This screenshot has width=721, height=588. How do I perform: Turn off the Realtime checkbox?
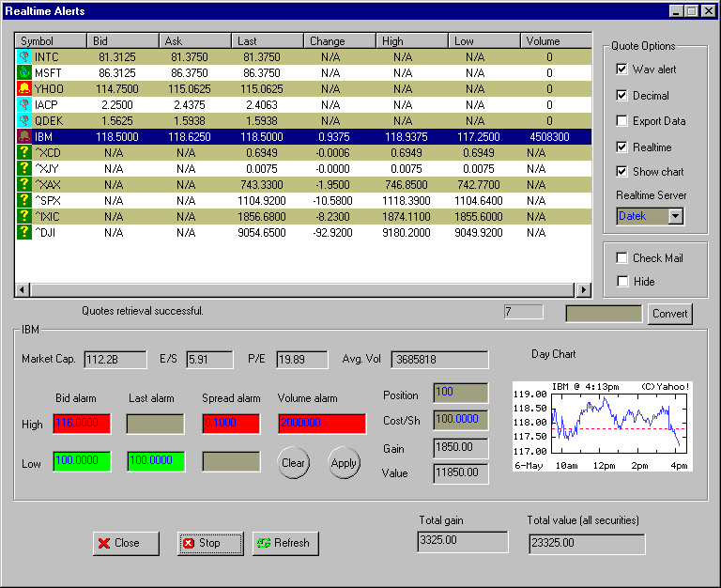click(621, 147)
